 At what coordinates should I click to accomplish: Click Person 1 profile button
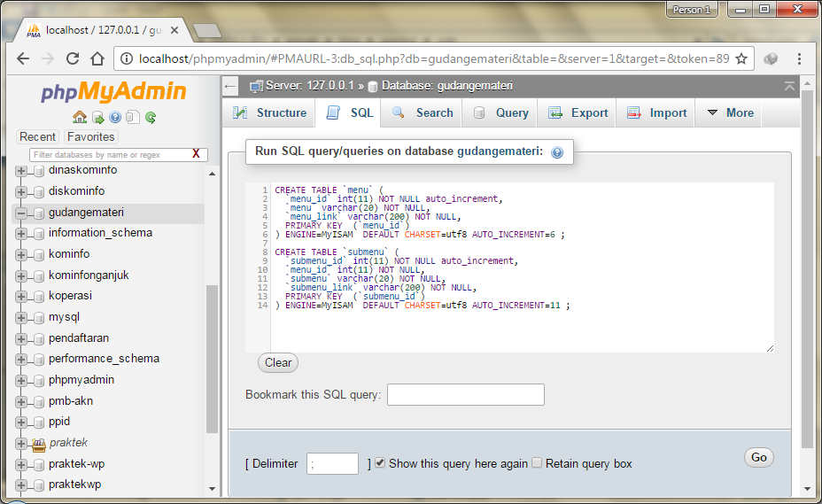692,10
